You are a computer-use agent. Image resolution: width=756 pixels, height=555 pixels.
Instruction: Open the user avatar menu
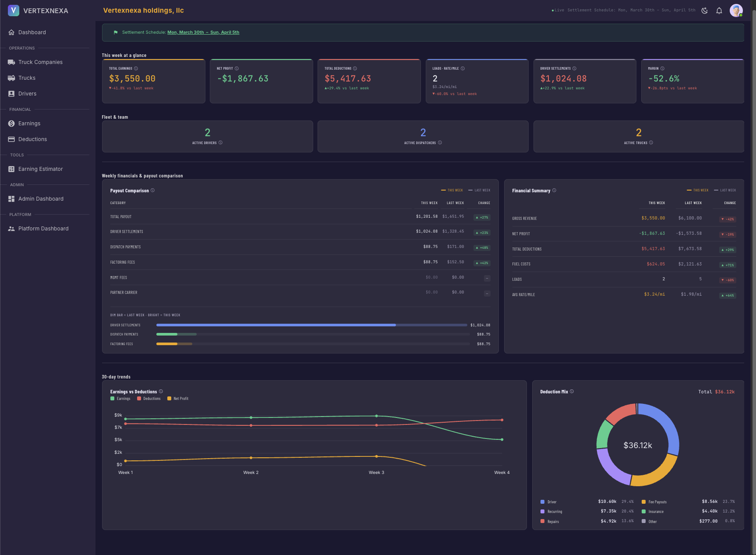pyautogui.click(x=736, y=10)
